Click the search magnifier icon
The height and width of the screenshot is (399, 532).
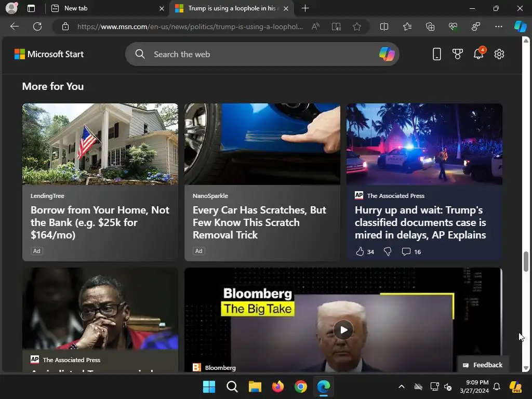click(x=140, y=54)
